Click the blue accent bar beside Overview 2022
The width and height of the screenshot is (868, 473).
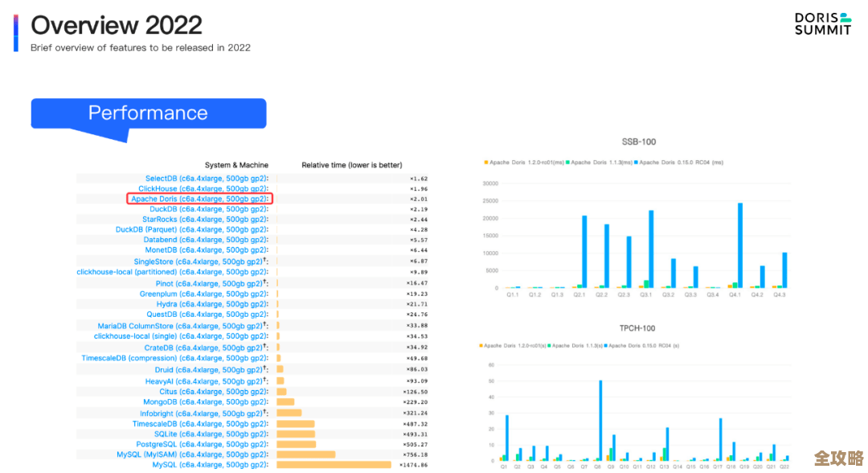pyautogui.click(x=16, y=33)
